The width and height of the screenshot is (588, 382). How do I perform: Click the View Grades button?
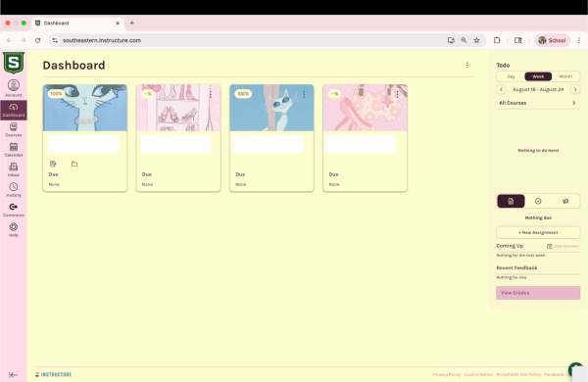click(x=538, y=293)
